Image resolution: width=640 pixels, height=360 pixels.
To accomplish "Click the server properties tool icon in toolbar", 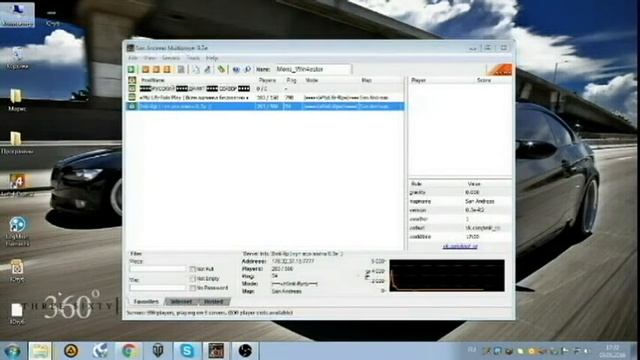I will (207, 69).
